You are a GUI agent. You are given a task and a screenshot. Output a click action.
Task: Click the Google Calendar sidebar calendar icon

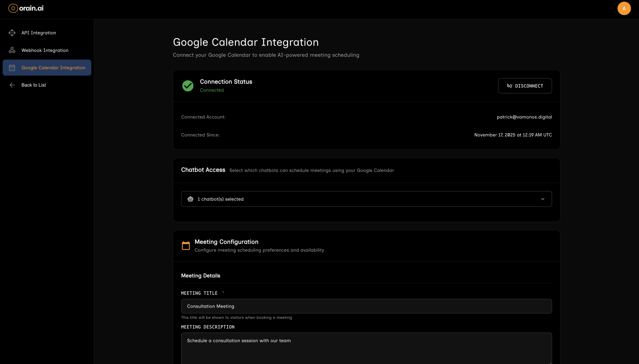[12, 68]
